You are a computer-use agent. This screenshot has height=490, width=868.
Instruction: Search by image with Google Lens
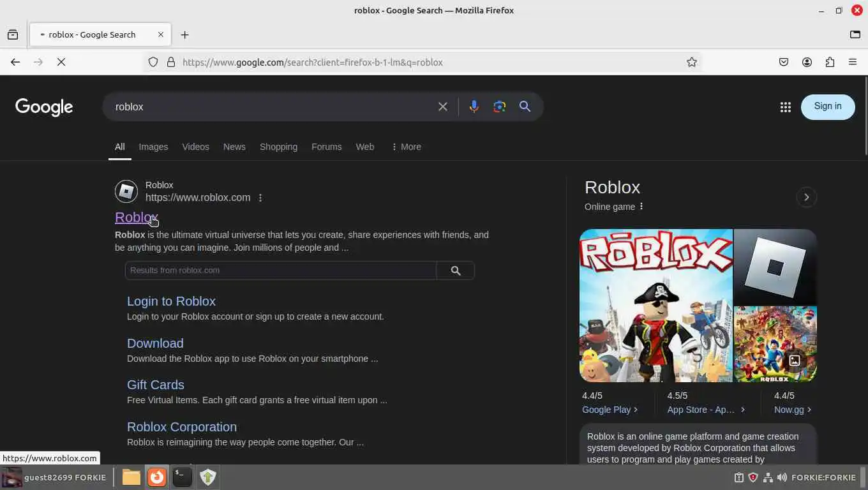499,107
